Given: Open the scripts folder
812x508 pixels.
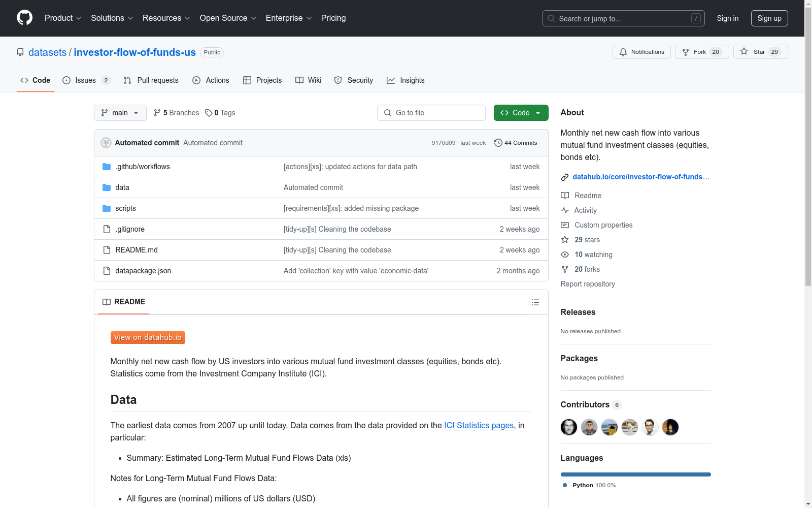Looking at the screenshot, I should tap(125, 208).
